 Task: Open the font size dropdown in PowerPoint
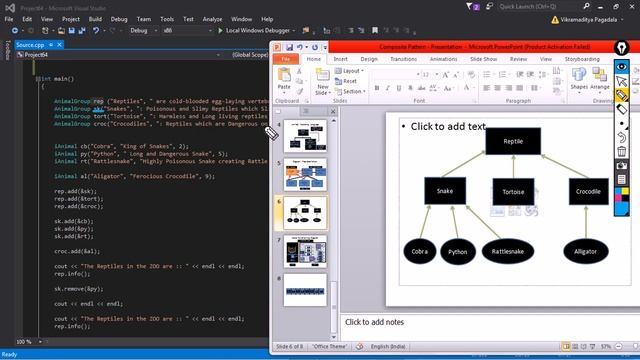pos(436,75)
